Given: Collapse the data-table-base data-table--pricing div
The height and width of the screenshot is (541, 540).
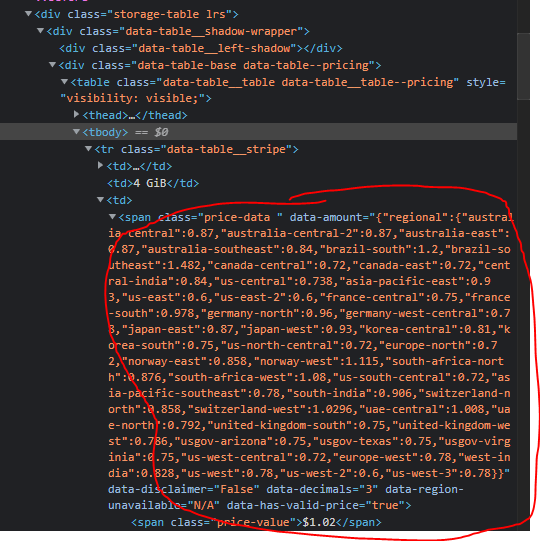Looking at the screenshot, I should [x=52, y=65].
